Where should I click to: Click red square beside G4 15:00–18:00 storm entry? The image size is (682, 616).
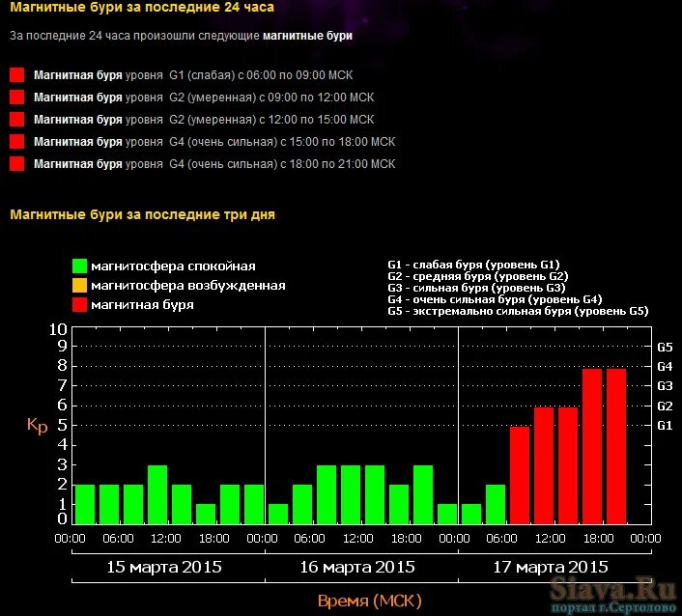(x=17, y=141)
